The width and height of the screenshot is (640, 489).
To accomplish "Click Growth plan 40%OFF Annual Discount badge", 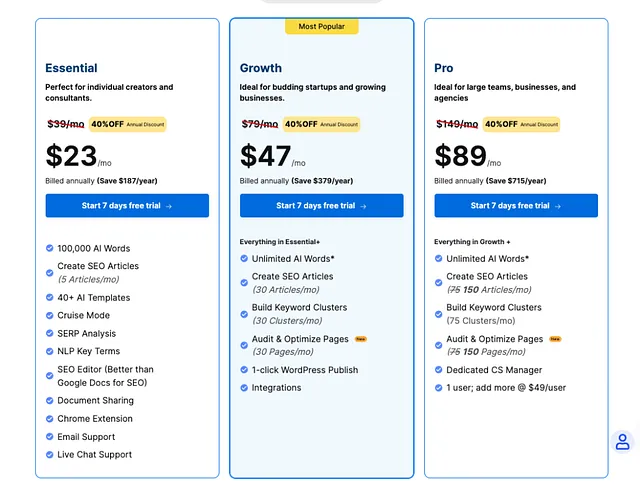I will click(321, 124).
